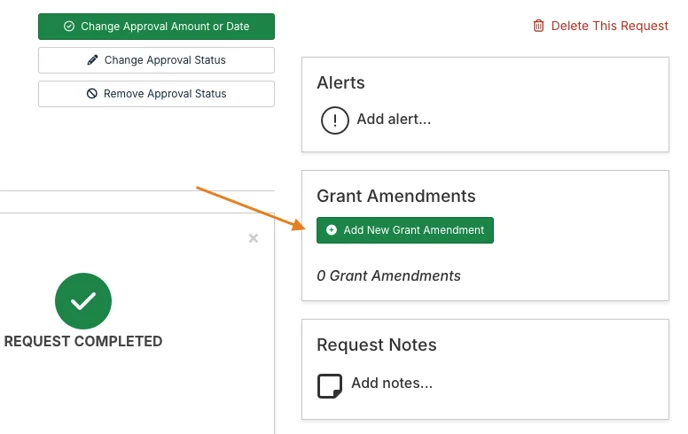The width and height of the screenshot is (688, 434).
Task: Click the Remove Approval Status button
Action: coord(156,93)
